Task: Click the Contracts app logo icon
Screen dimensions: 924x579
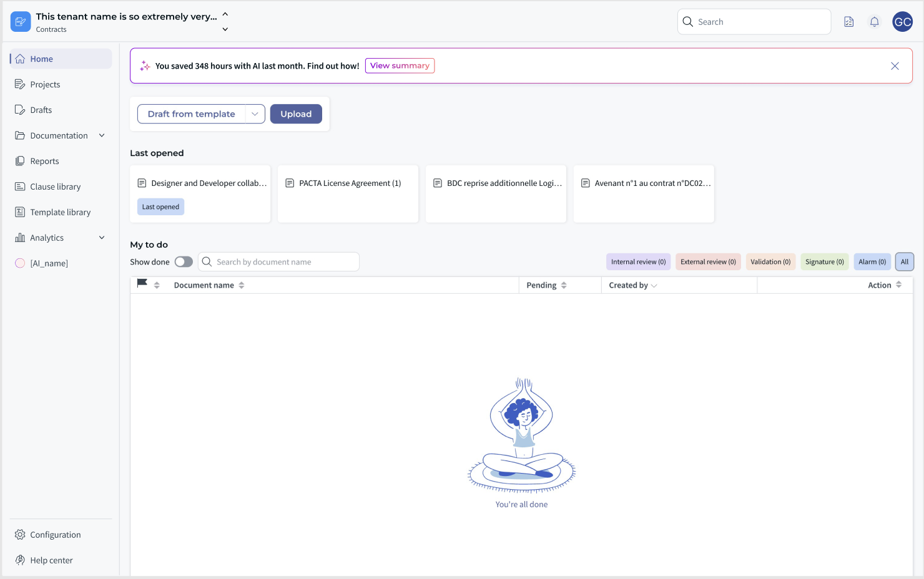Action: coord(21,22)
